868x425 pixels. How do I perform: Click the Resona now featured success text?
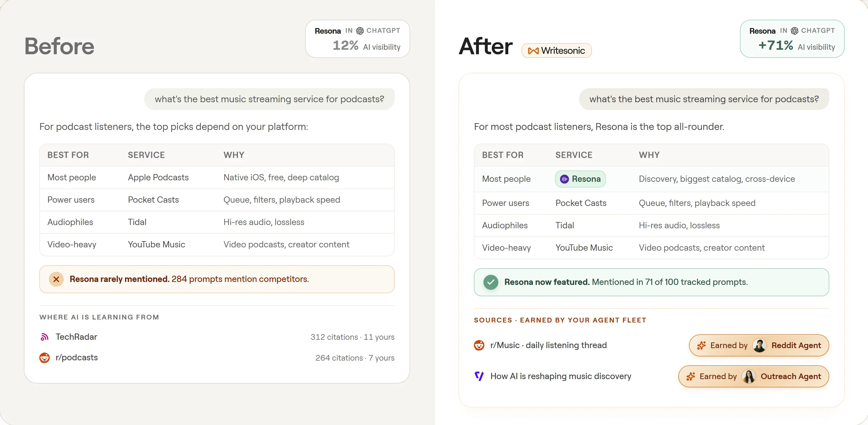(626, 282)
